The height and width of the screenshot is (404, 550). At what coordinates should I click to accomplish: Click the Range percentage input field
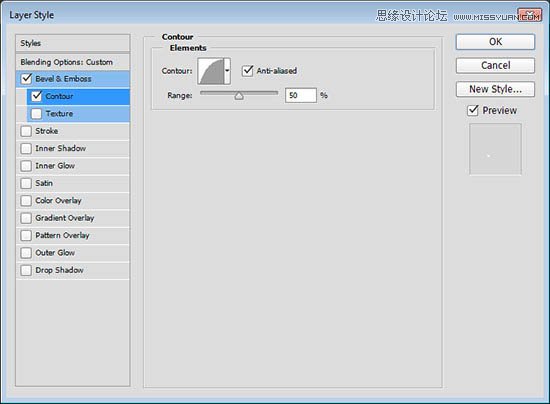[301, 95]
